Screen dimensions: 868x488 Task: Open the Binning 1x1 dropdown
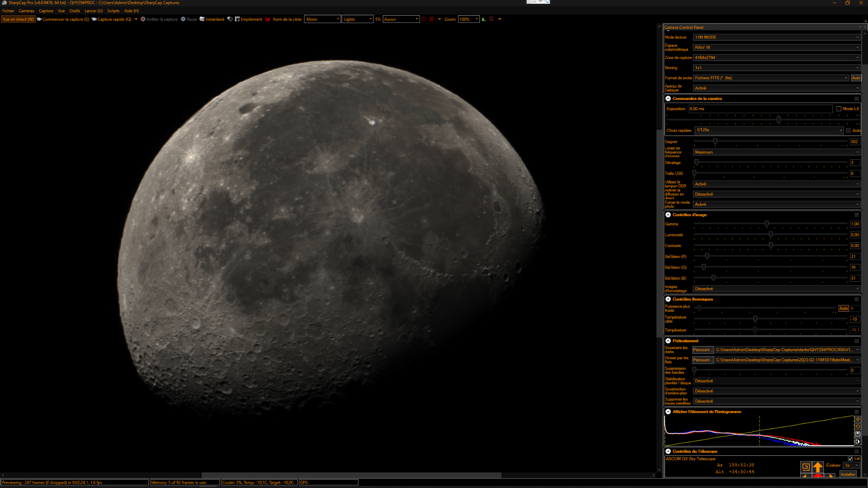pyautogui.click(x=776, y=68)
